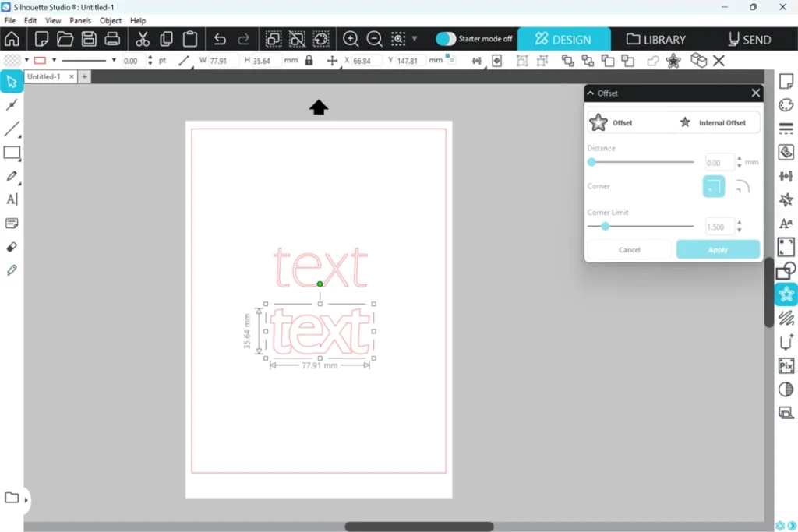Toggle the aspect ratio lock icon
This screenshot has height=532, width=798.
pos(309,60)
